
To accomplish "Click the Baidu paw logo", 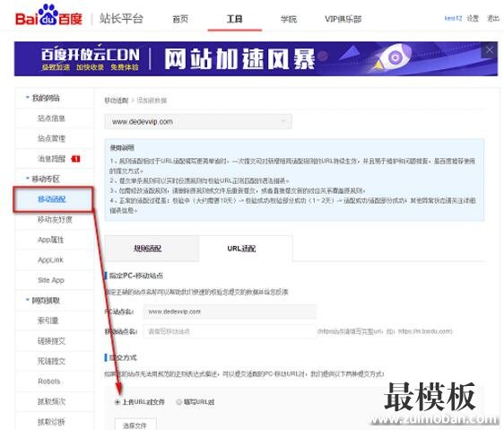I will click(48, 15).
